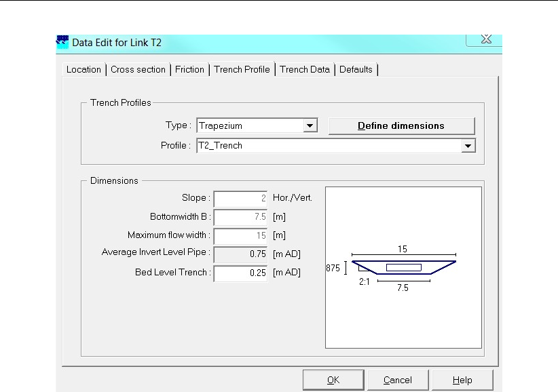The height and width of the screenshot is (392, 558).
Task: Click the Maximum flow width field
Action: click(240, 235)
